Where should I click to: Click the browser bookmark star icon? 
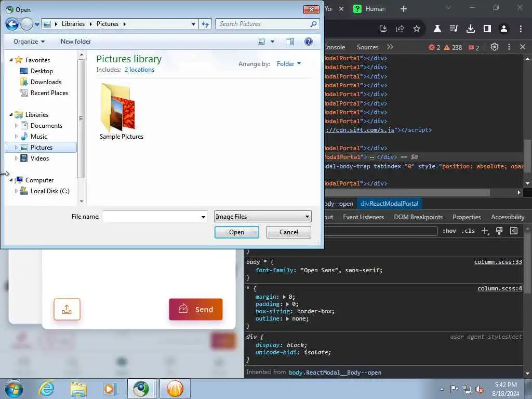point(417,29)
